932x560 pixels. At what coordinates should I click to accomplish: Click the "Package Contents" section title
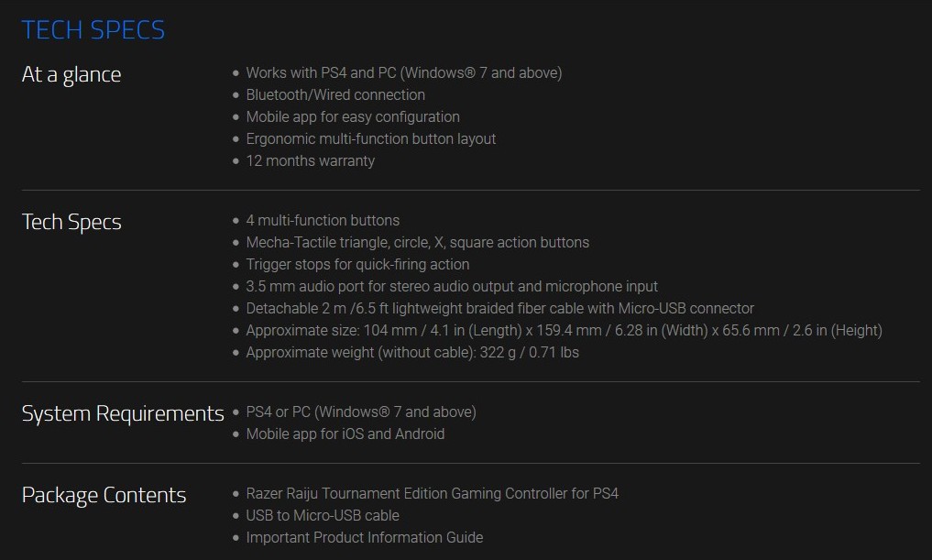(x=104, y=495)
